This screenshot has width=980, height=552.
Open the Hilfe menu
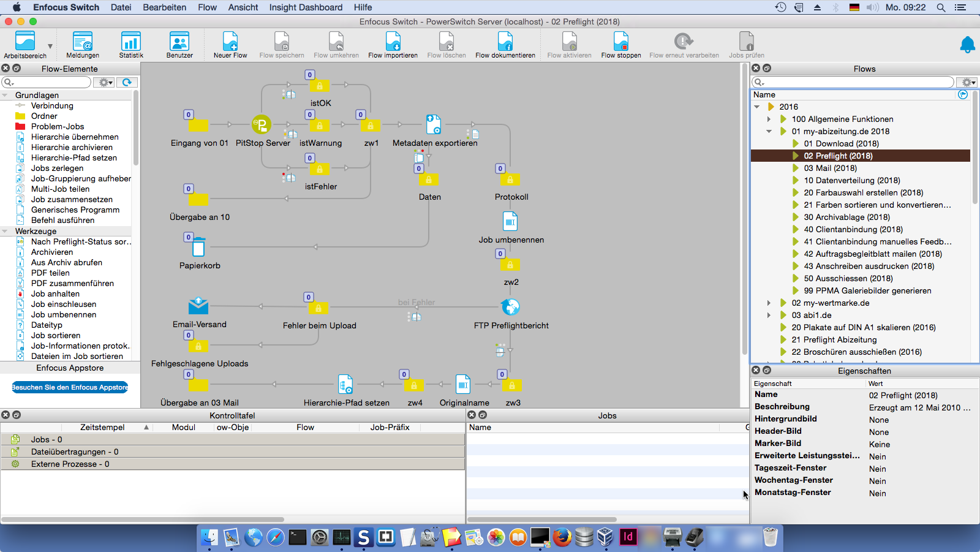pos(363,7)
